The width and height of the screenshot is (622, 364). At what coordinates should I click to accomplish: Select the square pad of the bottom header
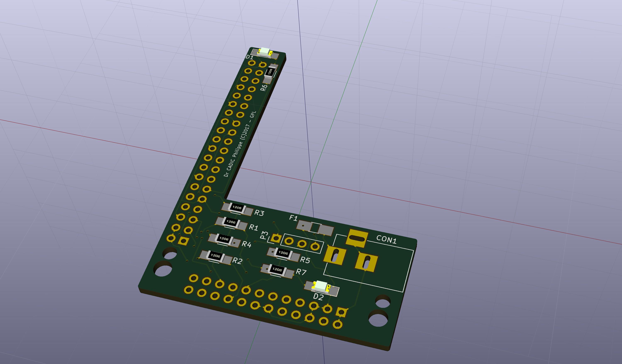click(341, 312)
